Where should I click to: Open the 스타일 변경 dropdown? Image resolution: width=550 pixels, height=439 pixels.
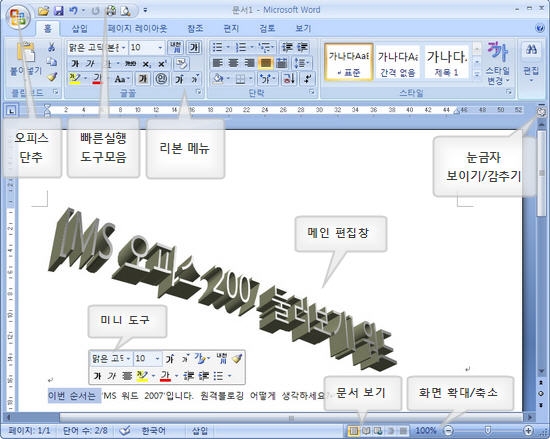(x=497, y=63)
